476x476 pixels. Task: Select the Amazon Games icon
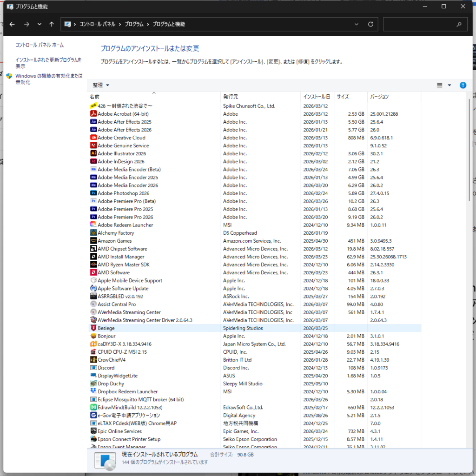93,241
